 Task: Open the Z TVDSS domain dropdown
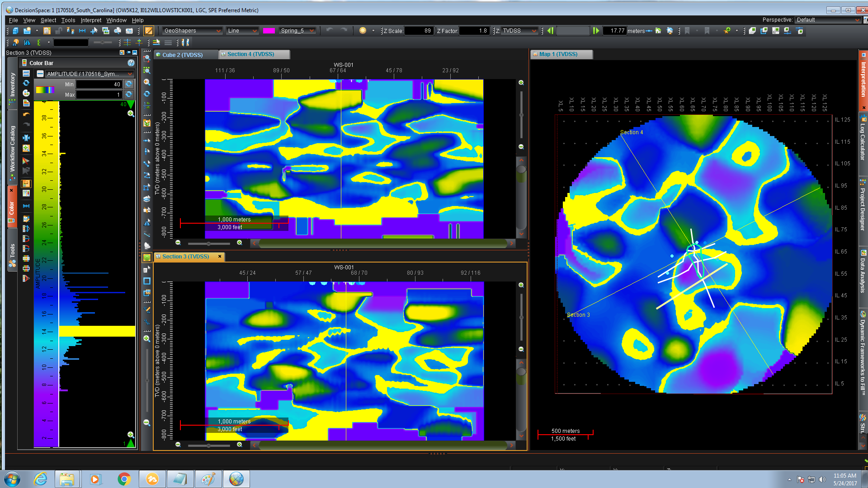tap(520, 31)
